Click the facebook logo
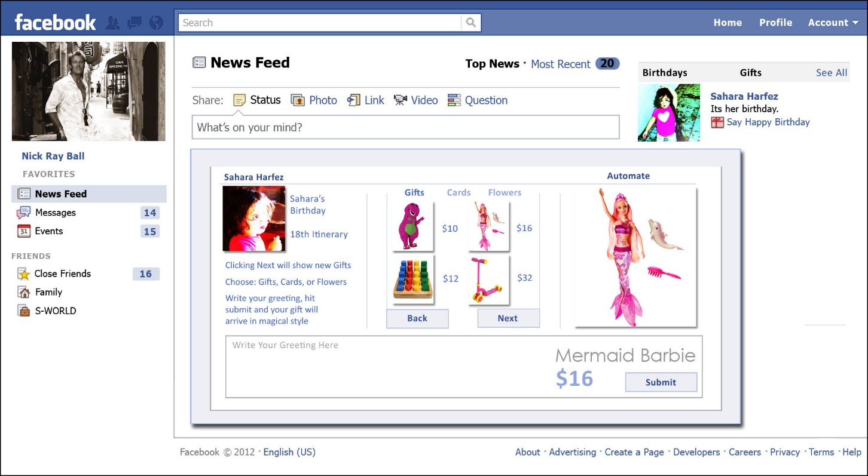Image resolution: width=868 pixels, height=476 pixels. coord(55,23)
